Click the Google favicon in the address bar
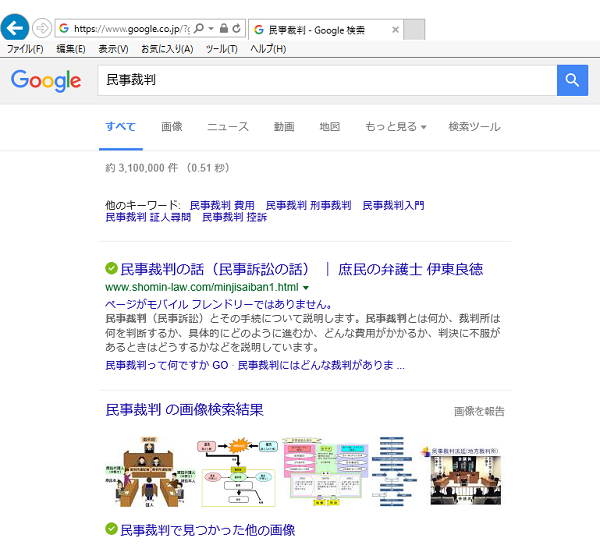This screenshot has width=600, height=545. tap(64, 28)
